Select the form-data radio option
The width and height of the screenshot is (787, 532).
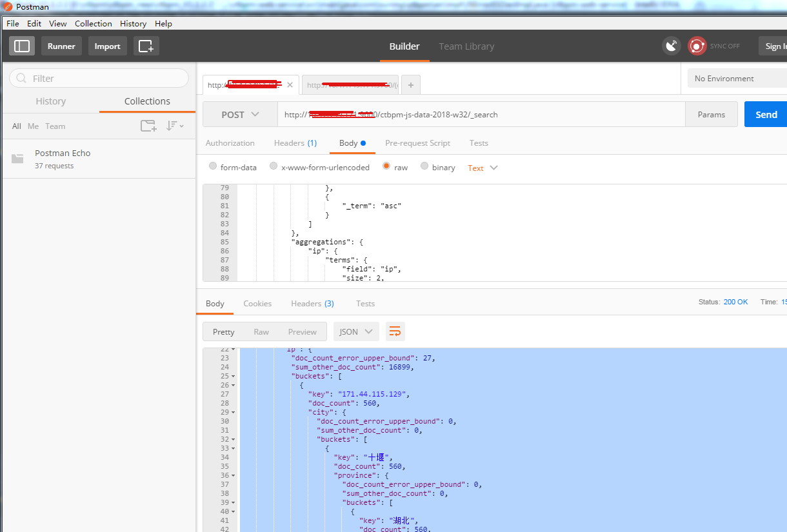(213, 166)
